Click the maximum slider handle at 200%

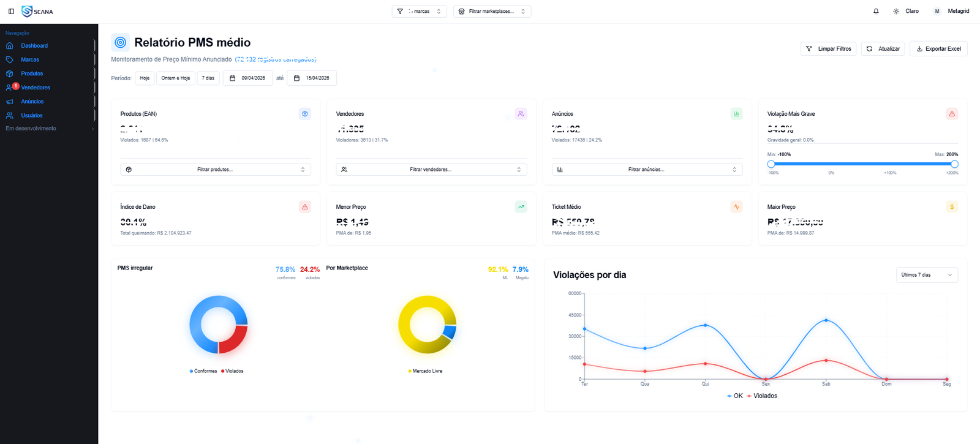point(954,164)
